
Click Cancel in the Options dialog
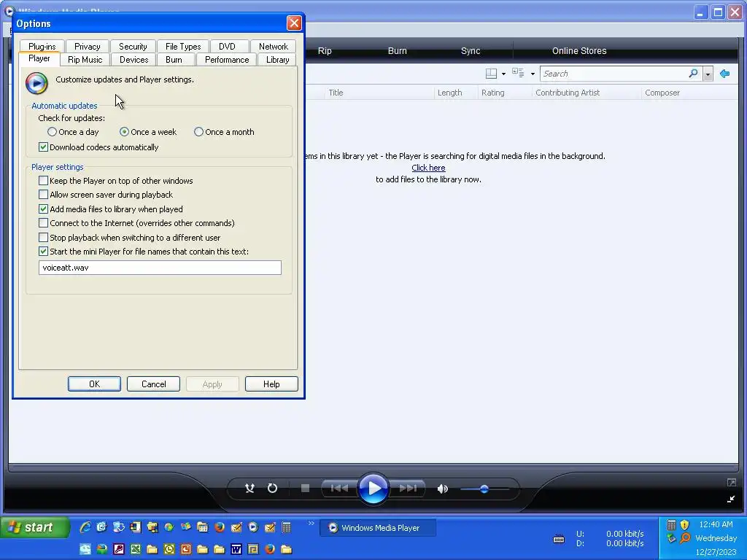(x=153, y=384)
